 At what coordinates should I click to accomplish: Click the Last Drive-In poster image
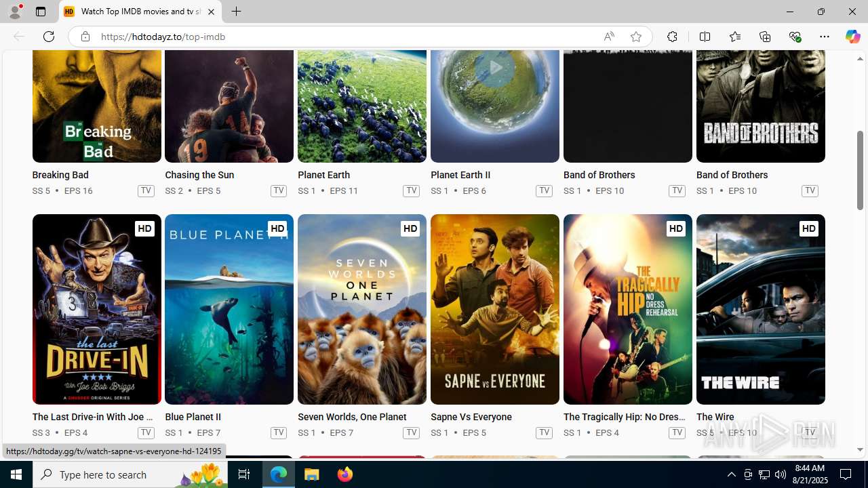click(96, 310)
